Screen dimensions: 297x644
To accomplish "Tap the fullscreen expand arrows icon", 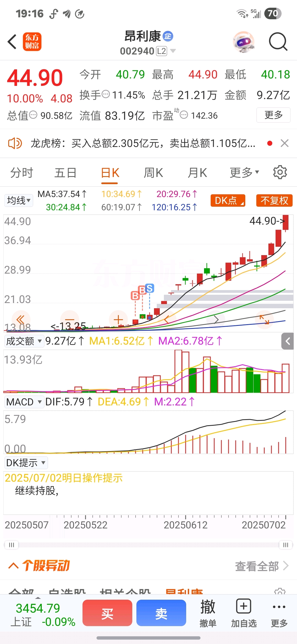I will 264,320.
